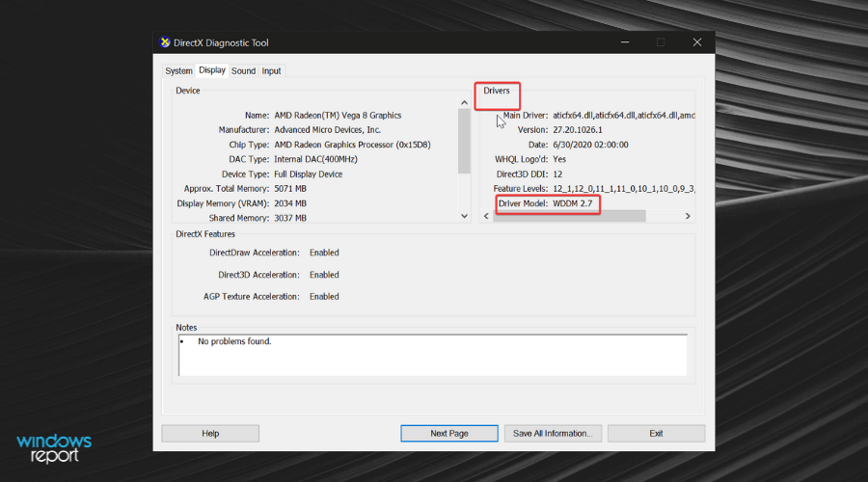Click the DirectX Diagnostic Tool title icon

click(x=164, y=42)
